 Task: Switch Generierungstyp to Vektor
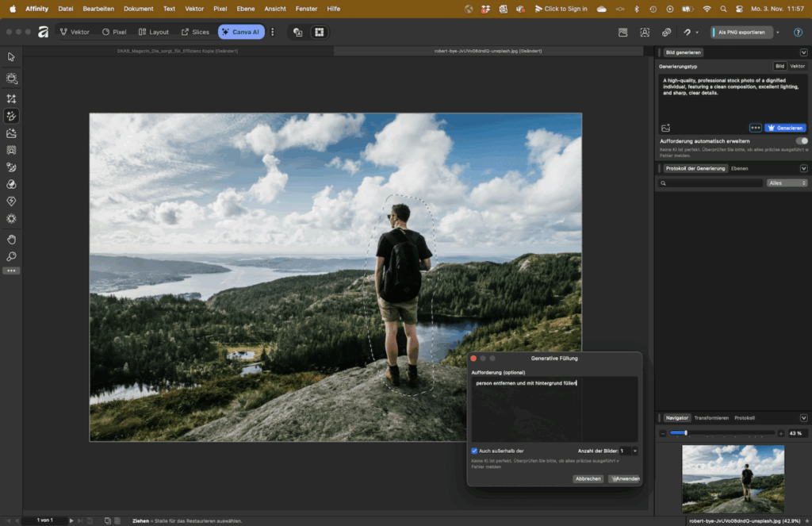(797, 66)
